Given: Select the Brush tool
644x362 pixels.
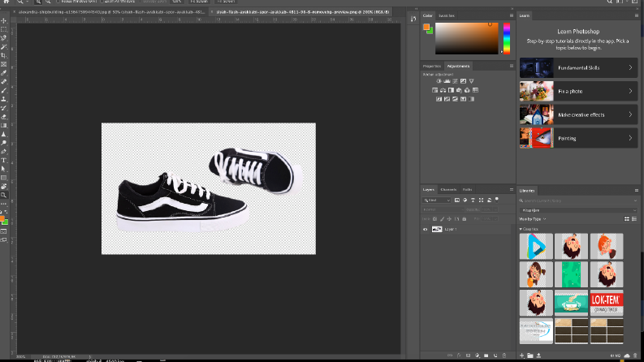Looking at the screenshot, I should 4,90.
